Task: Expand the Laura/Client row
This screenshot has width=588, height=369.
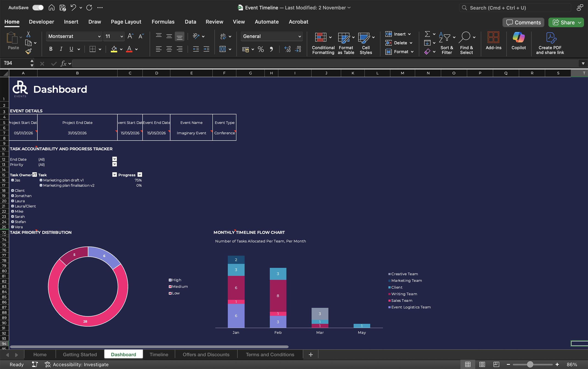Action: [x=12, y=206]
